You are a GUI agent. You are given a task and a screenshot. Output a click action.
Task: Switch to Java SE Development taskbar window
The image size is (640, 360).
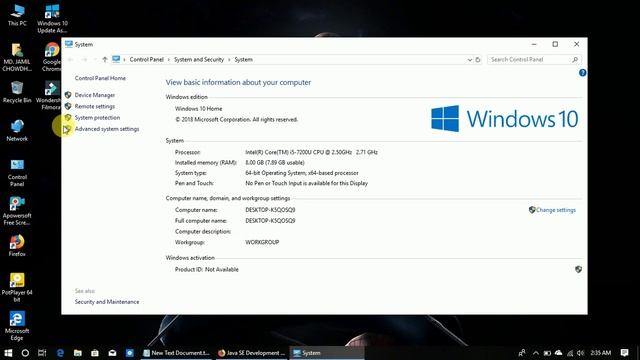(x=251, y=353)
